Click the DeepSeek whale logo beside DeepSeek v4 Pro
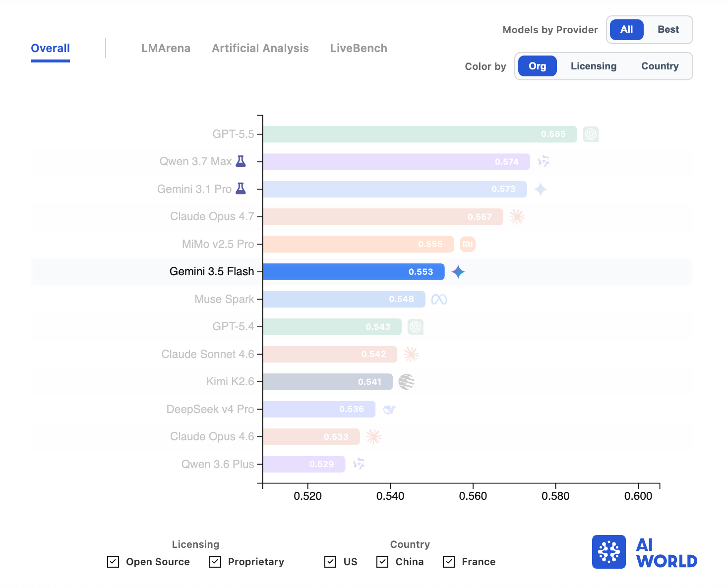The height and width of the screenshot is (588, 727). coord(389,410)
